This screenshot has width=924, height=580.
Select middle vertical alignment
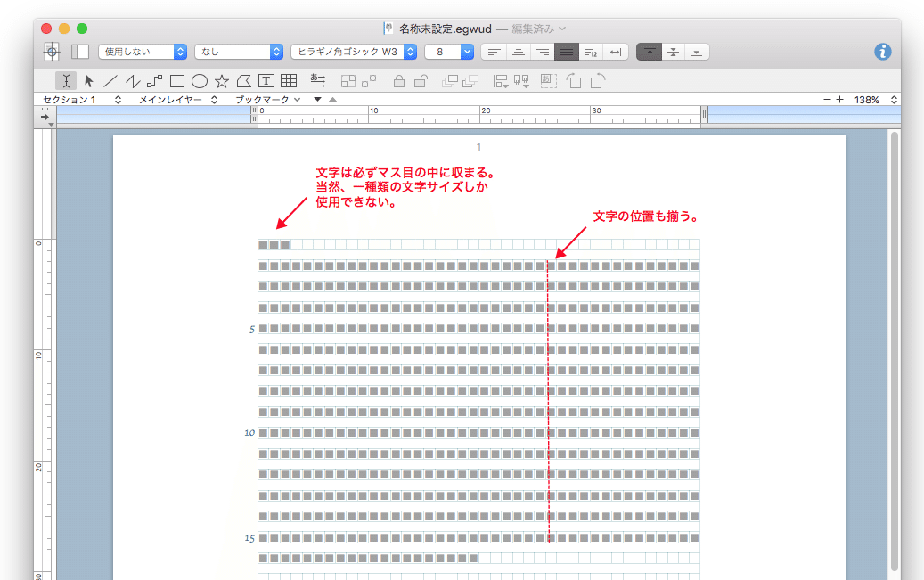tap(673, 52)
